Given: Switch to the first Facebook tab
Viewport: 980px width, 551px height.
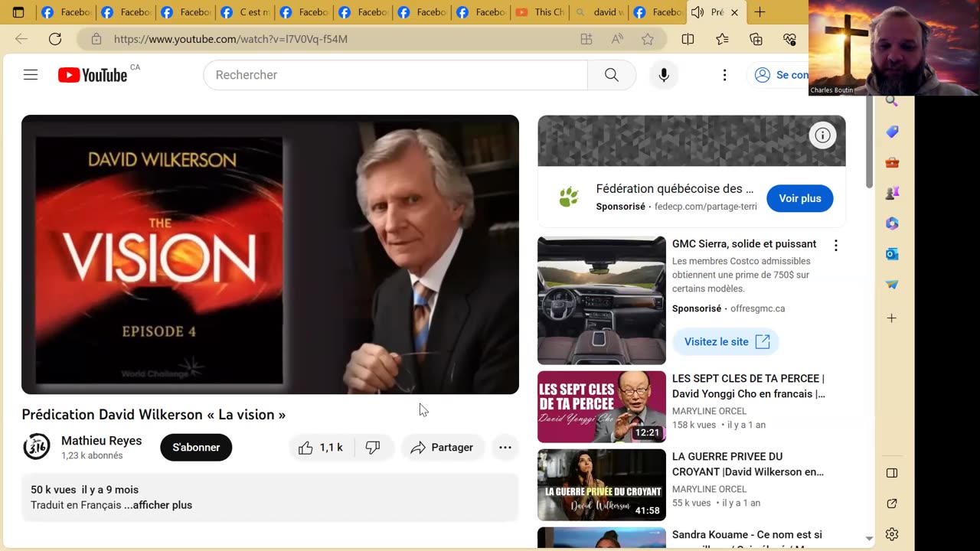Looking at the screenshot, I should tap(65, 12).
